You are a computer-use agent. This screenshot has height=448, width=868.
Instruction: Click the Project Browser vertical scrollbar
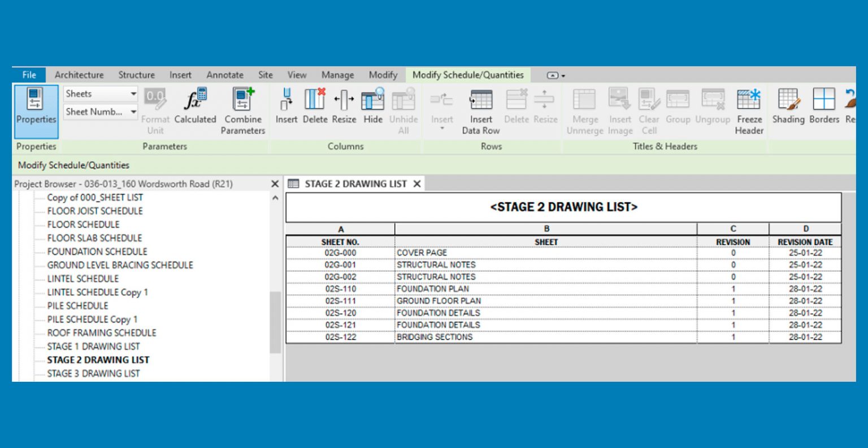(275, 322)
